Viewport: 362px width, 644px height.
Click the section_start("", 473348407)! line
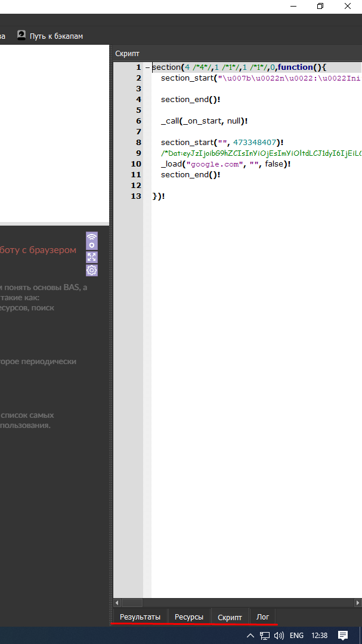tap(222, 143)
